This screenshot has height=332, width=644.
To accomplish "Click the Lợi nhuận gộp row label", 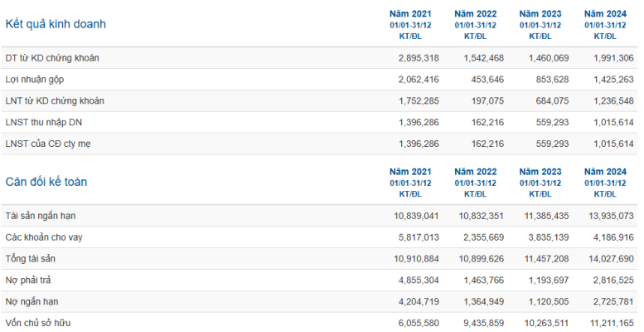I will point(35,80).
